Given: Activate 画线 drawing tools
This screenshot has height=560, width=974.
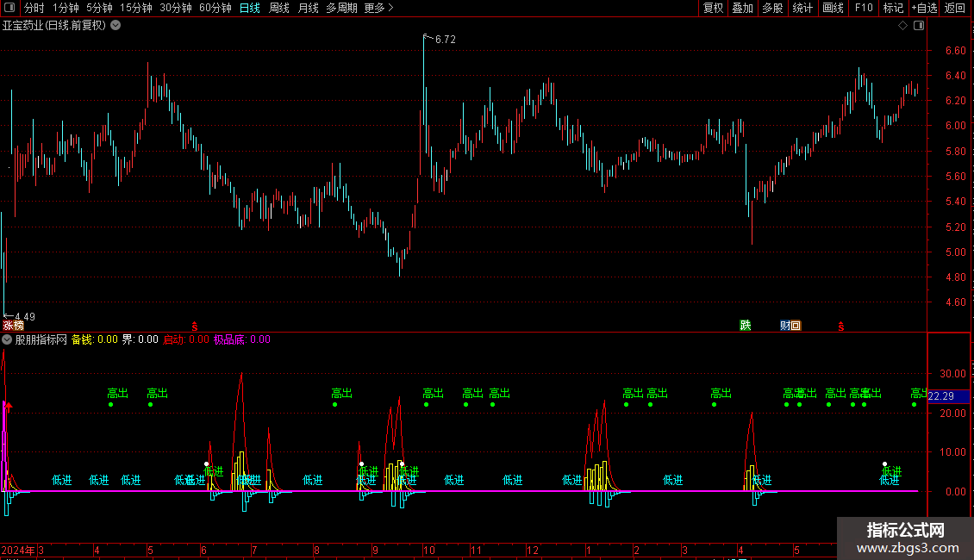Looking at the screenshot, I should (x=833, y=8).
